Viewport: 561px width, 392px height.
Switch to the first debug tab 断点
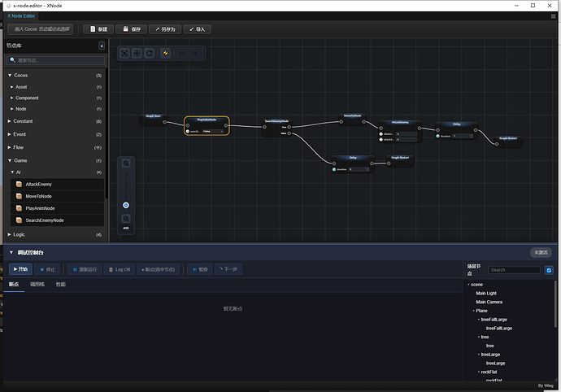[x=14, y=285]
